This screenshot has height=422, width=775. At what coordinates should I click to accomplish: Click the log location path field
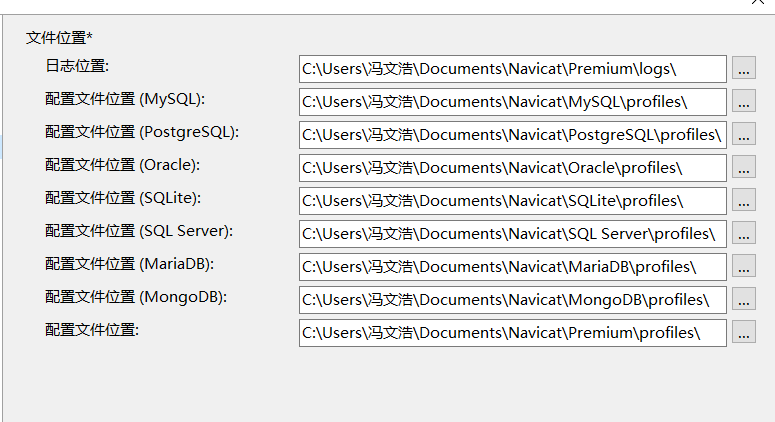tap(513, 69)
